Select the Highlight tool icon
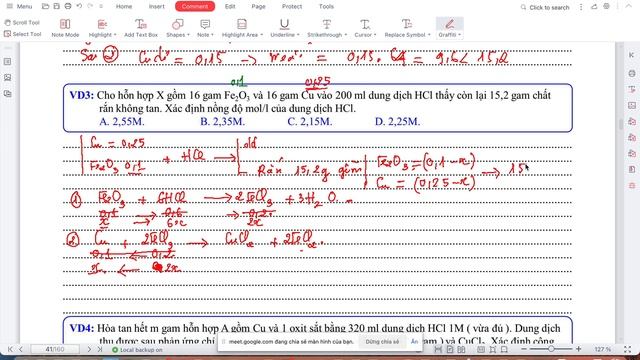This screenshot has width=640, height=360. 102,24
